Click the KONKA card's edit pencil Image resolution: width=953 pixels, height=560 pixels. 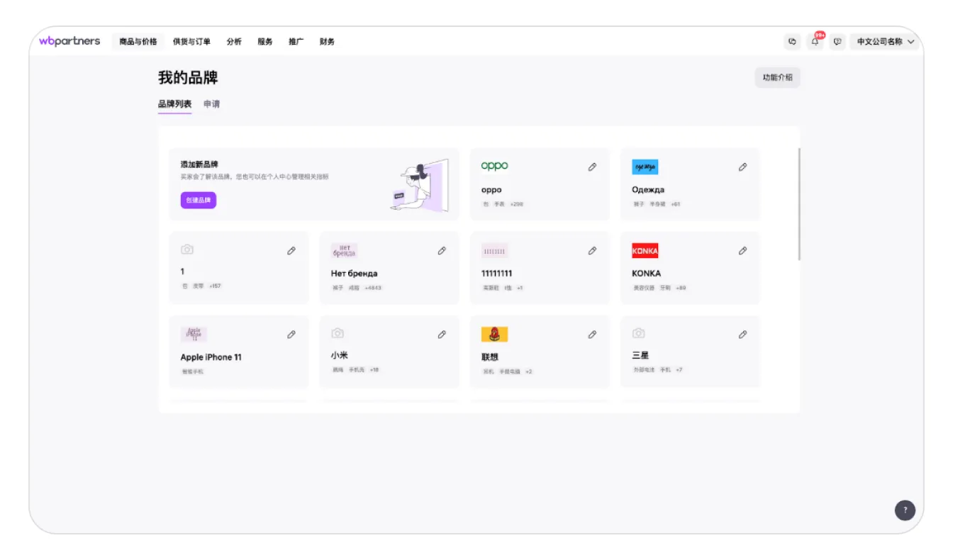742,251
